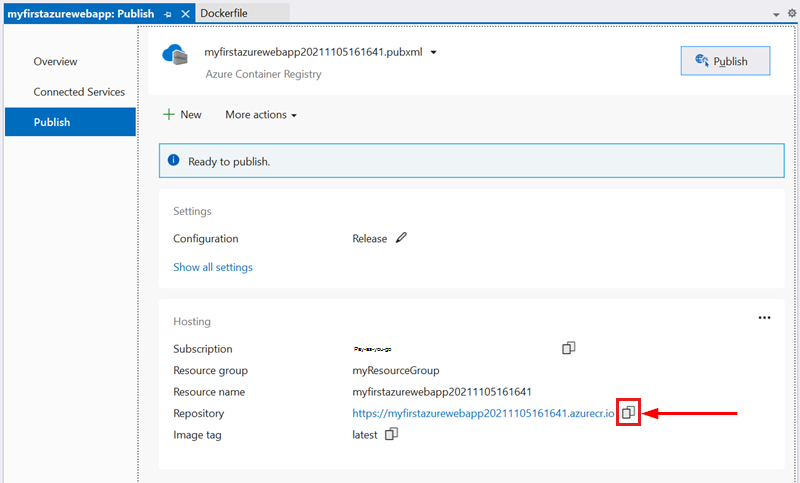This screenshot has height=483, width=800.
Task: Click the Settings section heading
Action: (192, 211)
